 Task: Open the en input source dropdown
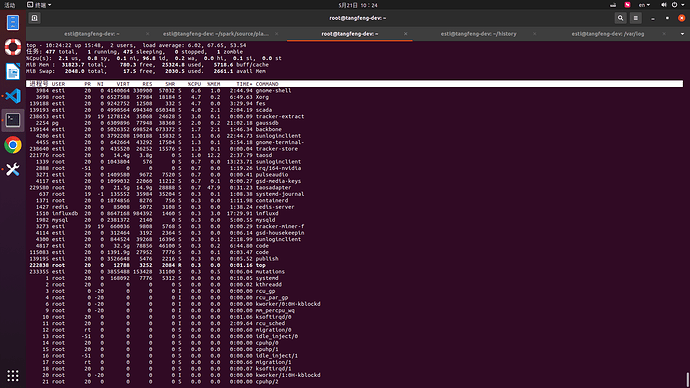click(644, 5)
